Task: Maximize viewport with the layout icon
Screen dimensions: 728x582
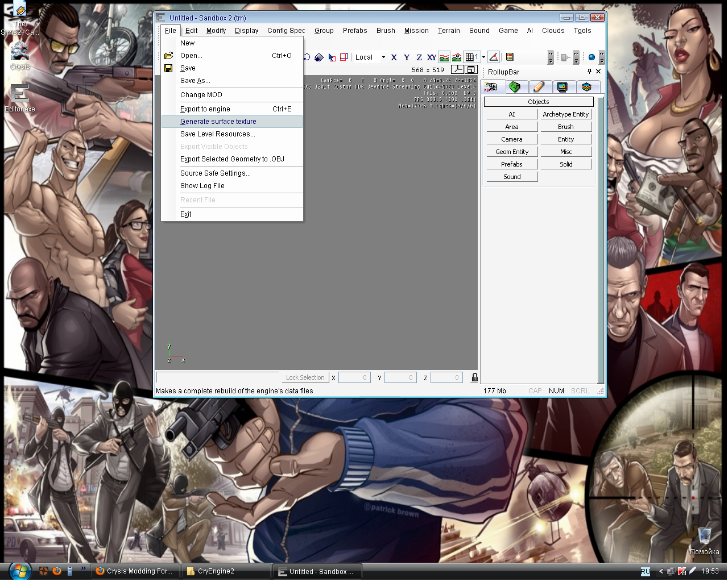Action: [x=471, y=70]
